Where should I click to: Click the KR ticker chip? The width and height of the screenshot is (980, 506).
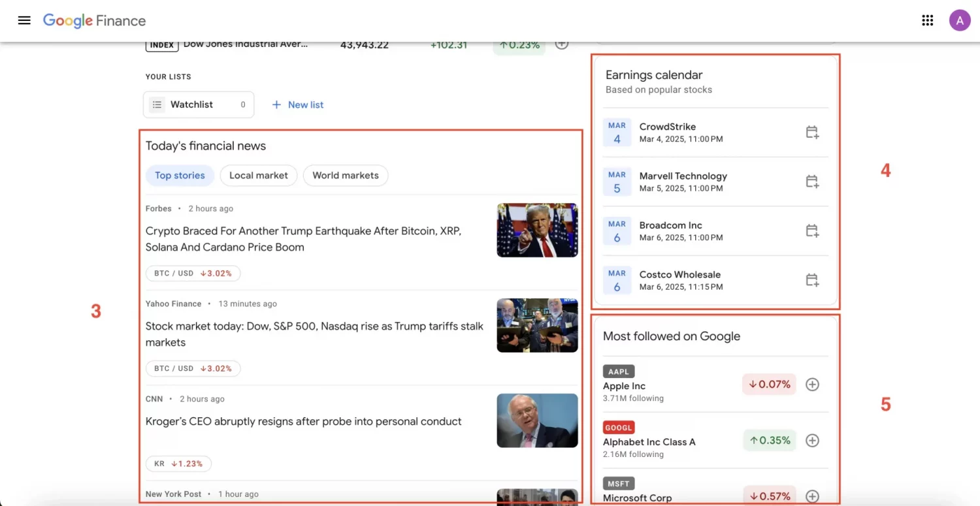(178, 464)
